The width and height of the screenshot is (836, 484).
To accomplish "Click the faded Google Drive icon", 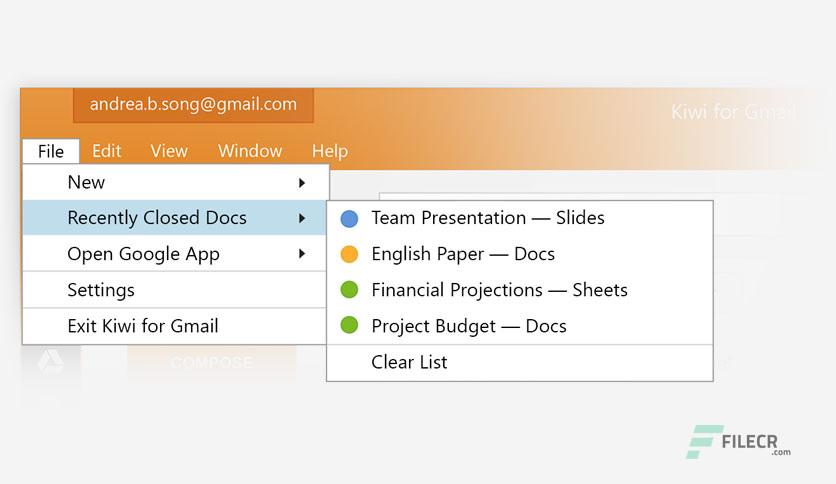I will tap(51, 361).
